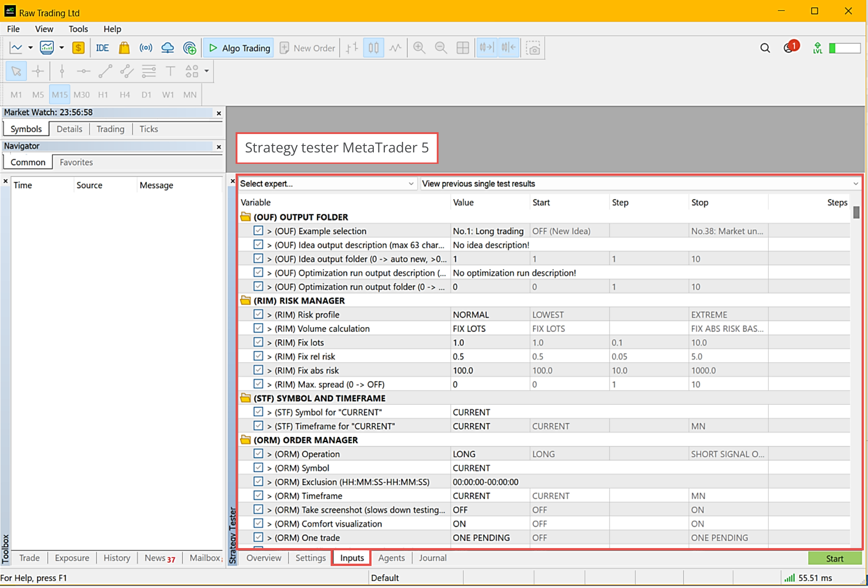Toggle chart shift icon
This screenshot has width=868, height=588.
pos(508,48)
